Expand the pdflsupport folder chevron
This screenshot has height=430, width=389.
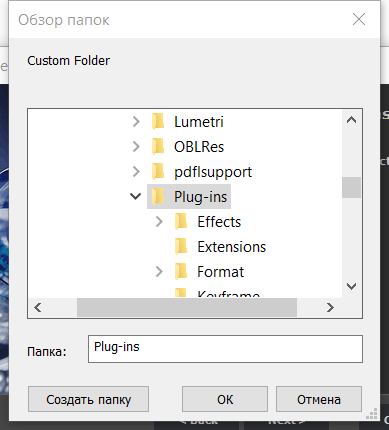click(136, 172)
